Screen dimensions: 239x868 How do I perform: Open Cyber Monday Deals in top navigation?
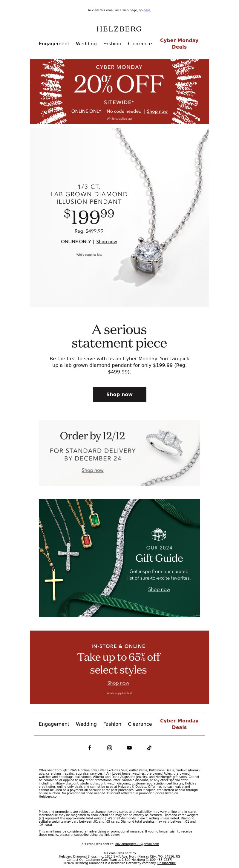click(x=179, y=44)
